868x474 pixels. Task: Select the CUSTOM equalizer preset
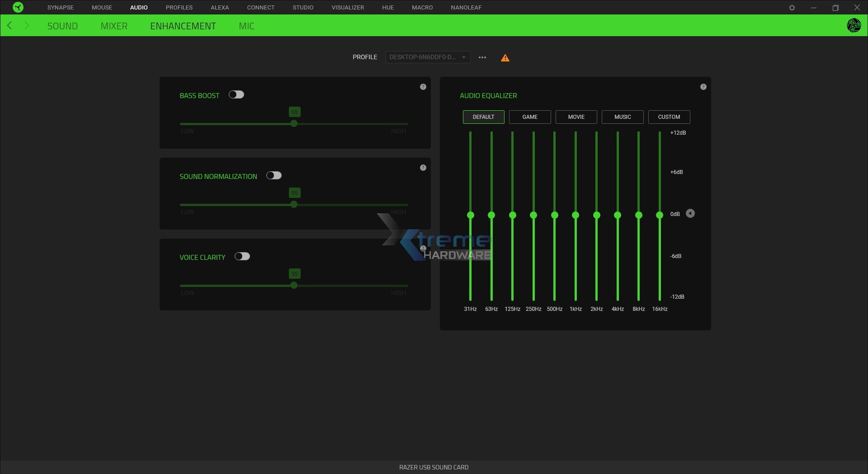pyautogui.click(x=669, y=117)
